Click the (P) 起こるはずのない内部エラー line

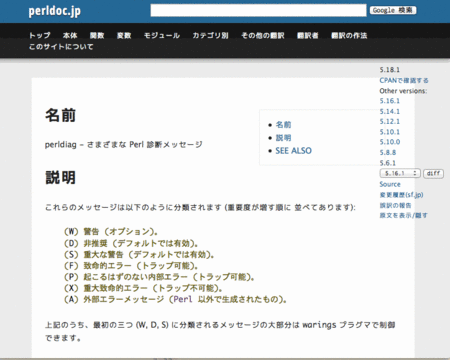[x=159, y=277]
